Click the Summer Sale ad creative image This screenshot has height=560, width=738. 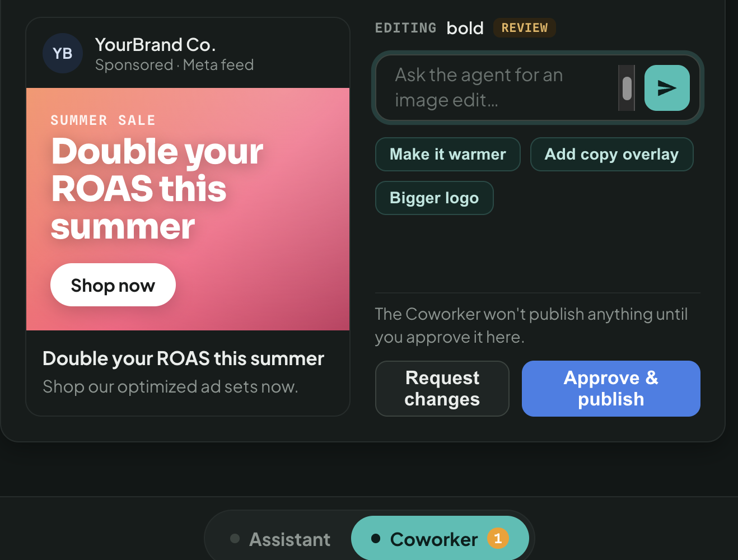pos(188,209)
